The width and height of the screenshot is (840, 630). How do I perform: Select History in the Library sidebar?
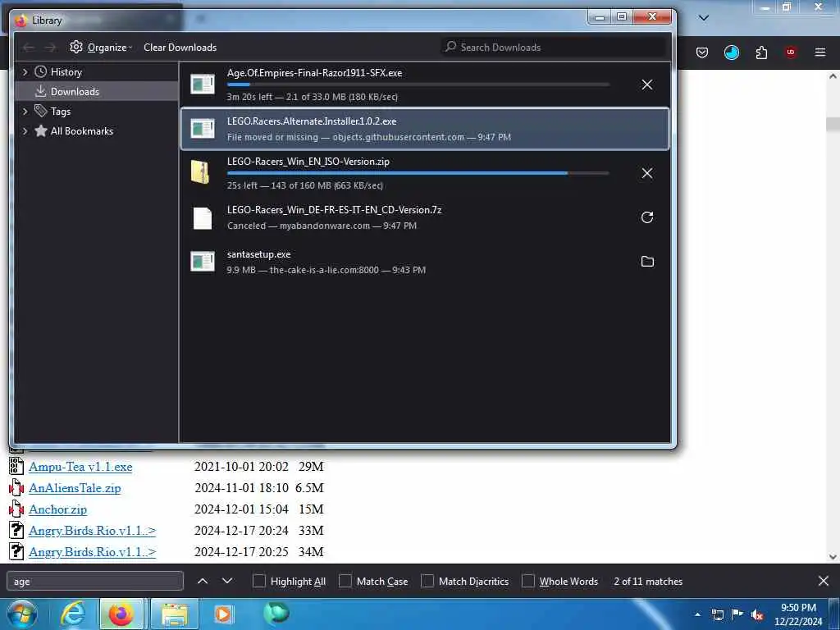97,71
